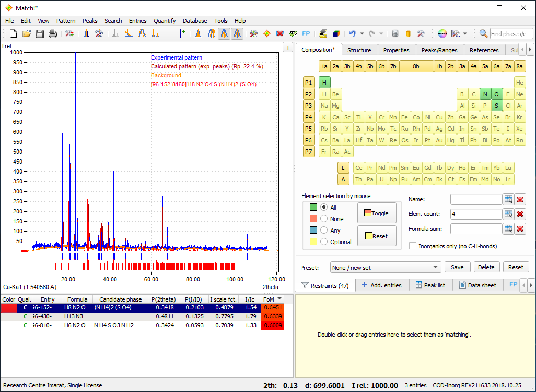Expand the undo history dropdown arrow
536x392 pixels.
(x=362, y=33)
